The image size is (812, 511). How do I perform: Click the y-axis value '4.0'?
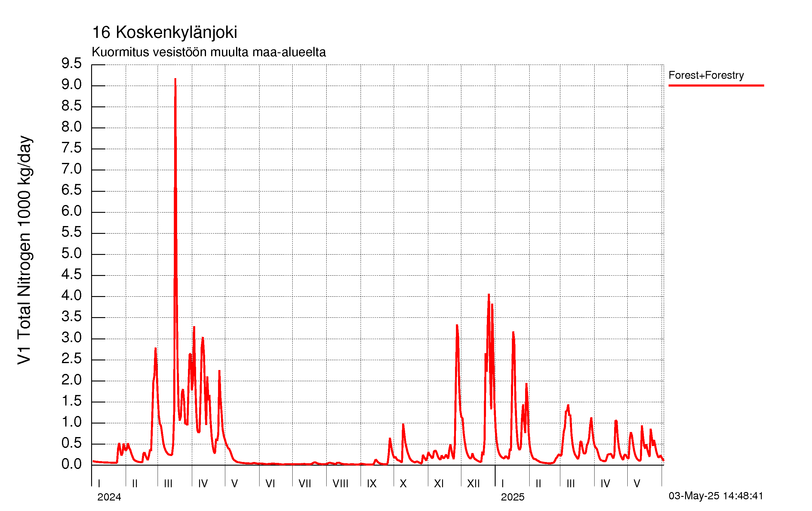pyautogui.click(x=72, y=295)
